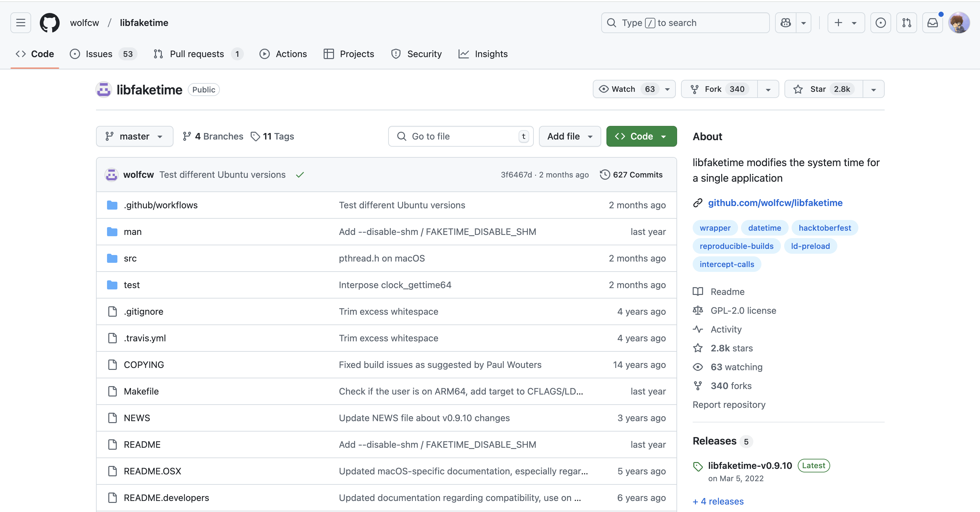Viewport: 980px width, 512px height.
Task: Open the Copilot chat icon
Action: tap(786, 23)
